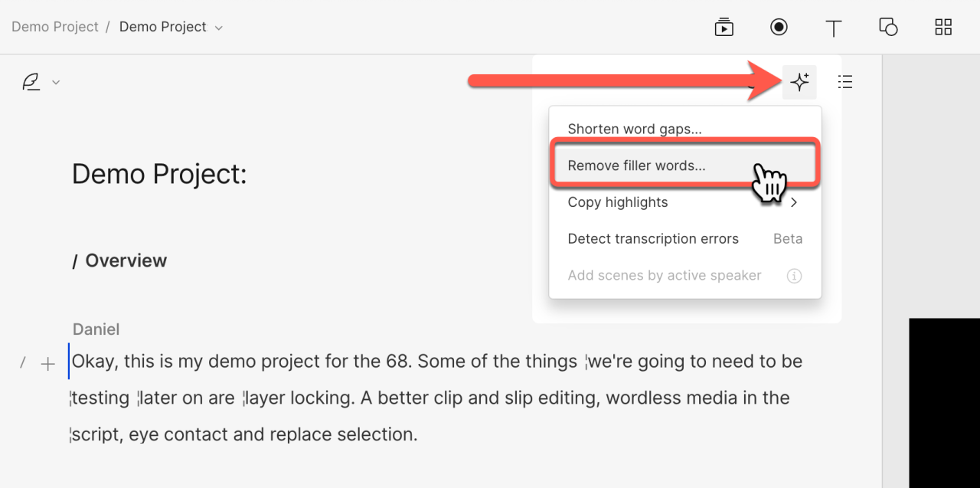Screen dimensions: 980x488
Task: Choose Shorten word gaps from the menu
Action: pyautogui.click(x=635, y=129)
